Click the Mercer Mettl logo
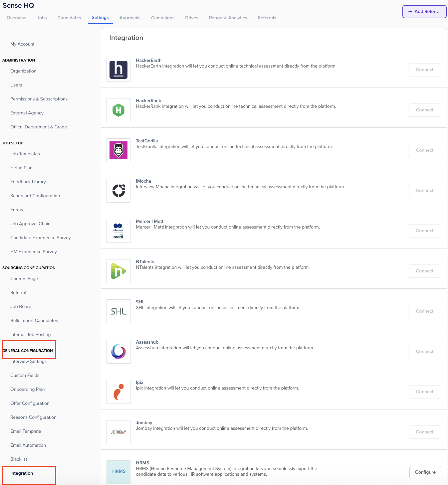 point(118,231)
